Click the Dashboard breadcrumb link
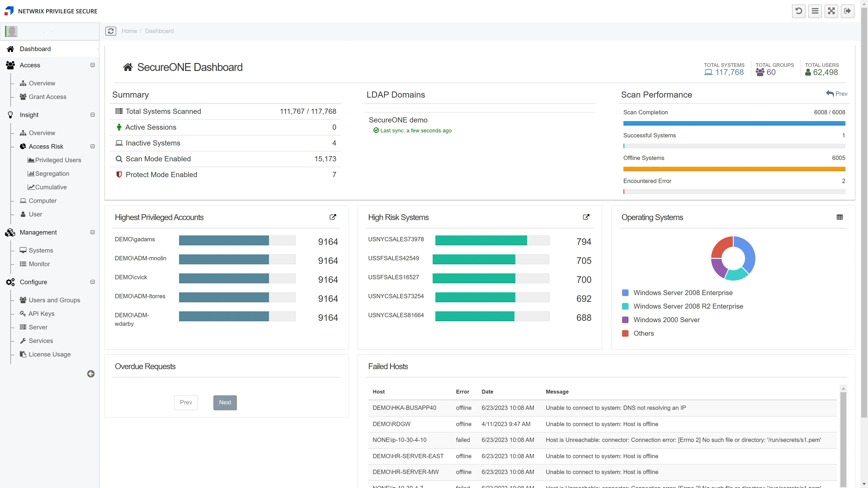 [159, 31]
